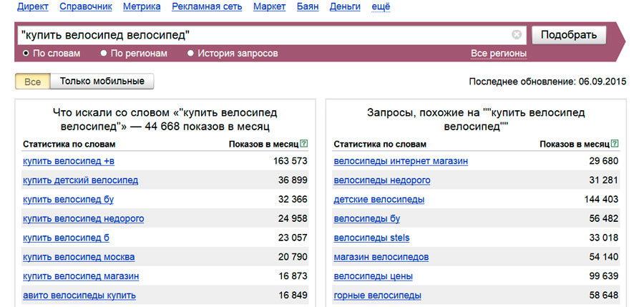This screenshot has height=307, width=644.
Task: Open similar query горные велосипеды
Action: coord(377,296)
